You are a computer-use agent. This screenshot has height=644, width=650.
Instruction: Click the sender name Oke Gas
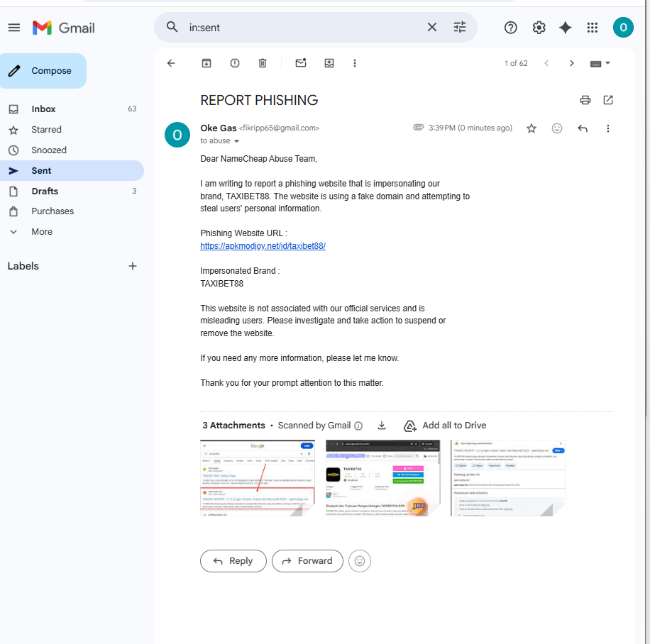coord(219,128)
